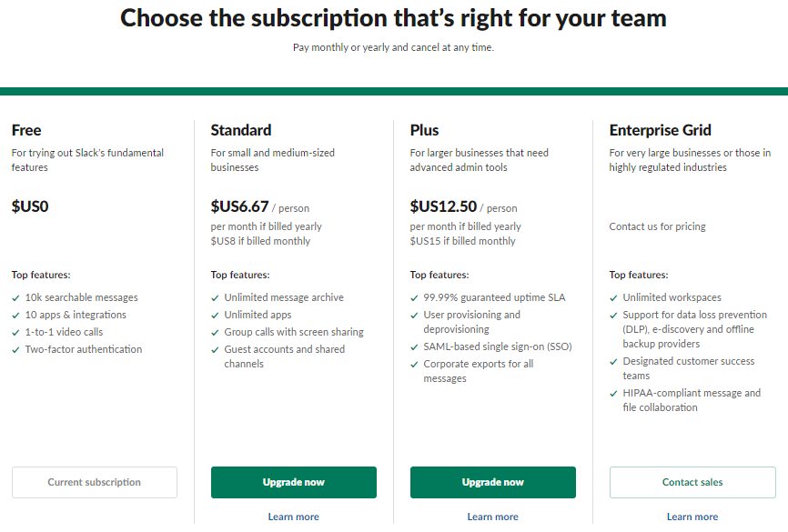Viewport: 788px width, 532px height.
Task: Click checkmark beside 99.99% guaranteed uptime SLA
Action: click(x=414, y=298)
